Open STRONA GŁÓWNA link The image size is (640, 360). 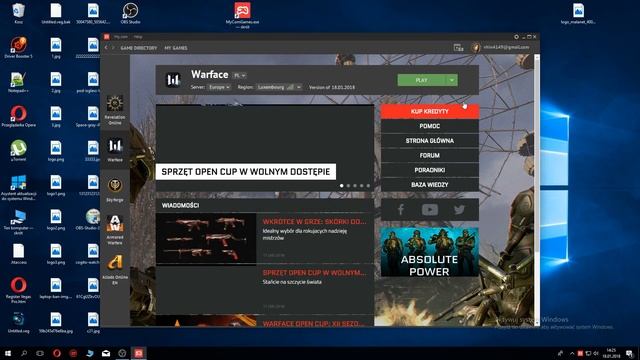pyautogui.click(x=430, y=140)
